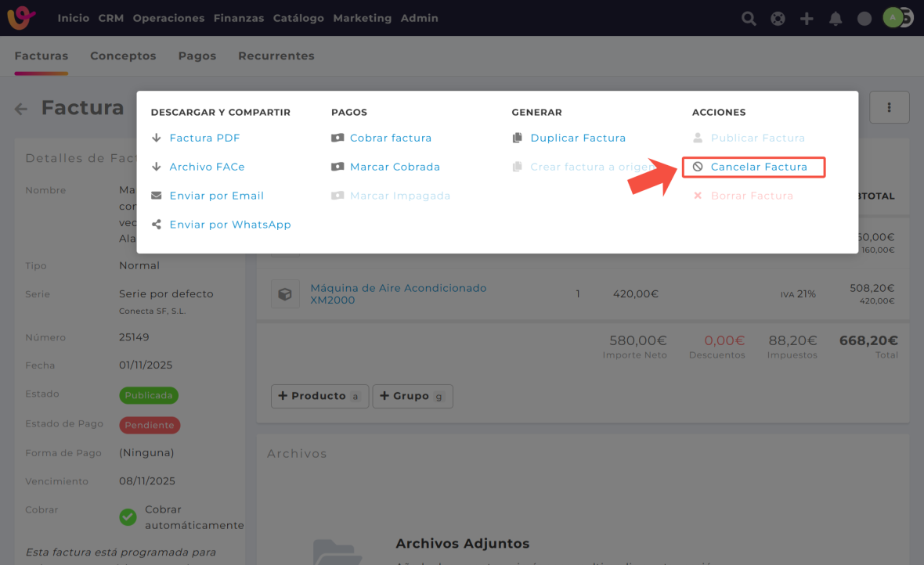Click the search magnifier icon in top bar
The image size is (924, 565).
pos(749,18)
